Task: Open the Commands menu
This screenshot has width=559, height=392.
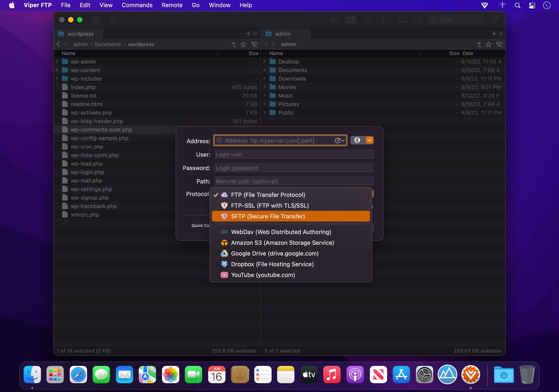Action: [137, 5]
